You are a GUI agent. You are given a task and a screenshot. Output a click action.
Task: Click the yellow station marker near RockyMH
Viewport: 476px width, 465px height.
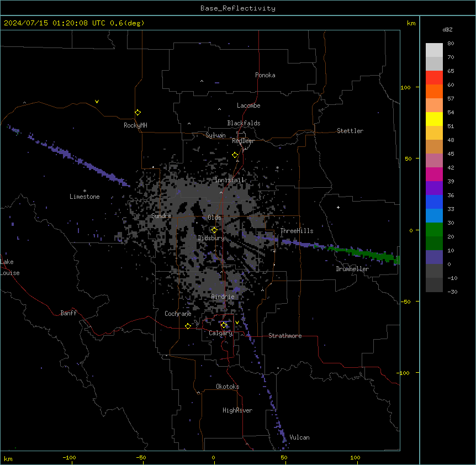coord(138,113)
